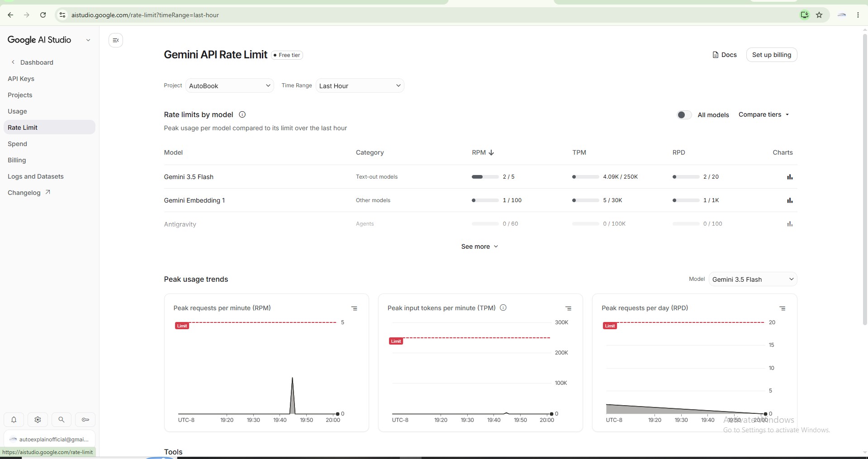Click the Gemini 3.5 Flash RPM progress bar
Image resolution: width=868 pixels, height=459 pixels.
tap(485, 177)
